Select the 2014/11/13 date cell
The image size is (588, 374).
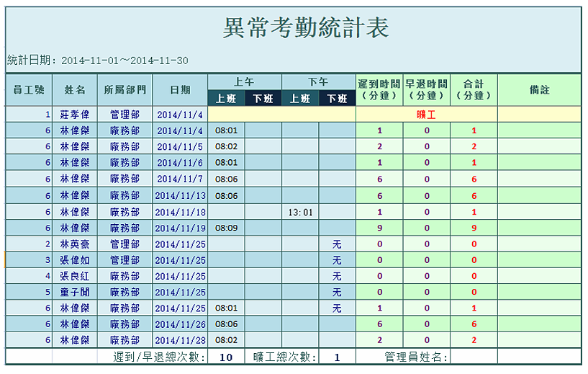tap(180, 195)
